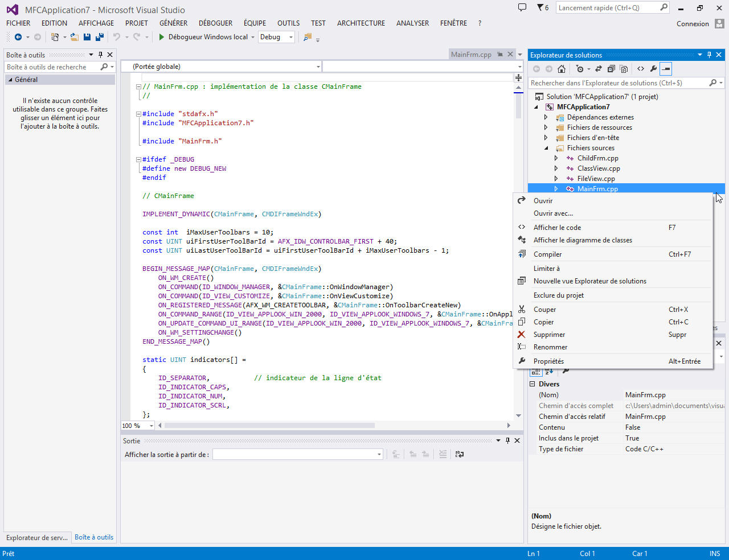729x560 pixels.
Task: Click Collapse All icon in solution explorer
Action: (x=611, y=69)
